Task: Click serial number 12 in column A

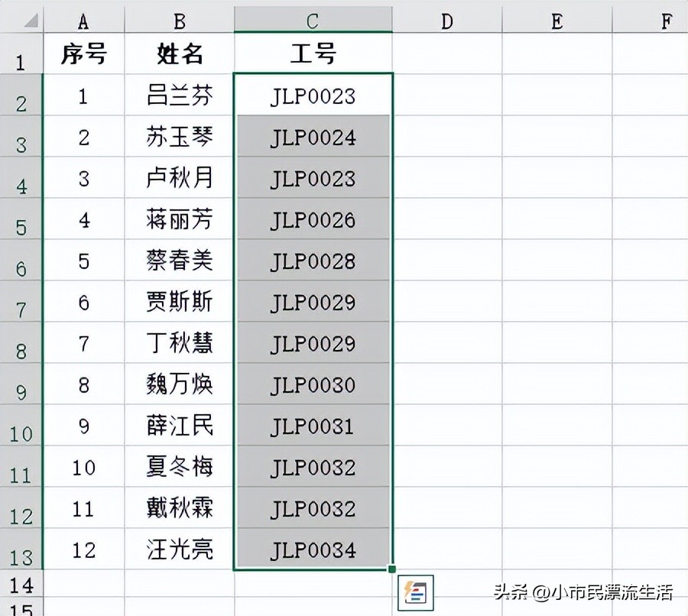Action: tap(84, 549)
